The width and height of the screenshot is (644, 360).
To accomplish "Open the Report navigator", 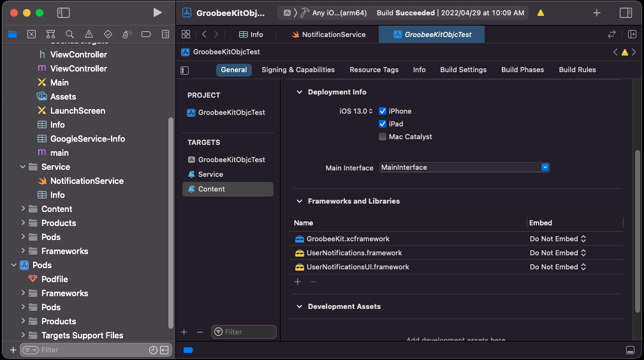I will coord(166,34).
